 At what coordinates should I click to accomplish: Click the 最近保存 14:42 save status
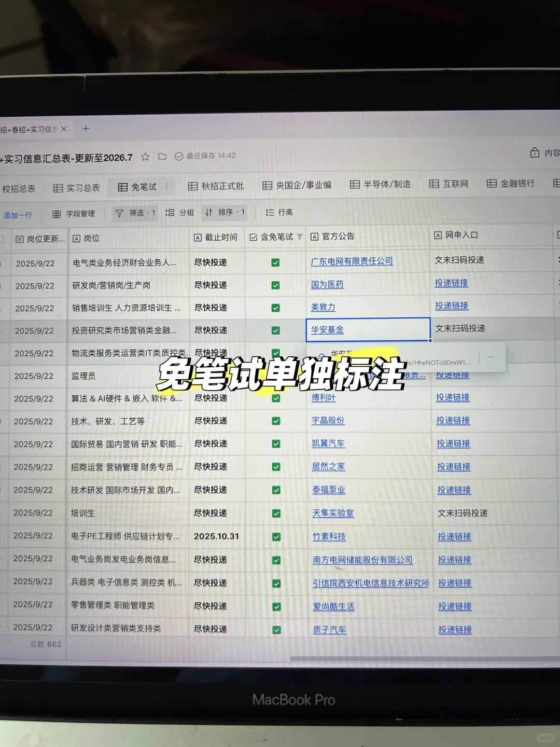coord(206,156)
